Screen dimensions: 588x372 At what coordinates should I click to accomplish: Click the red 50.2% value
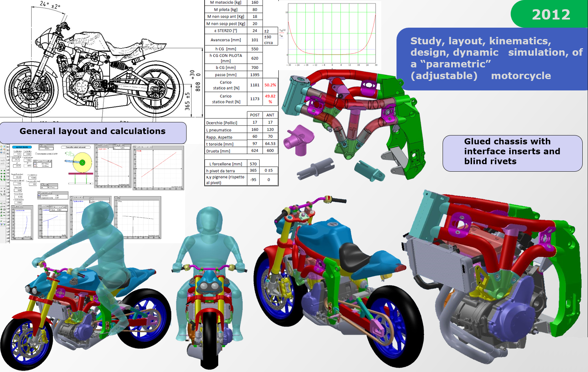[x=270, y=85]
